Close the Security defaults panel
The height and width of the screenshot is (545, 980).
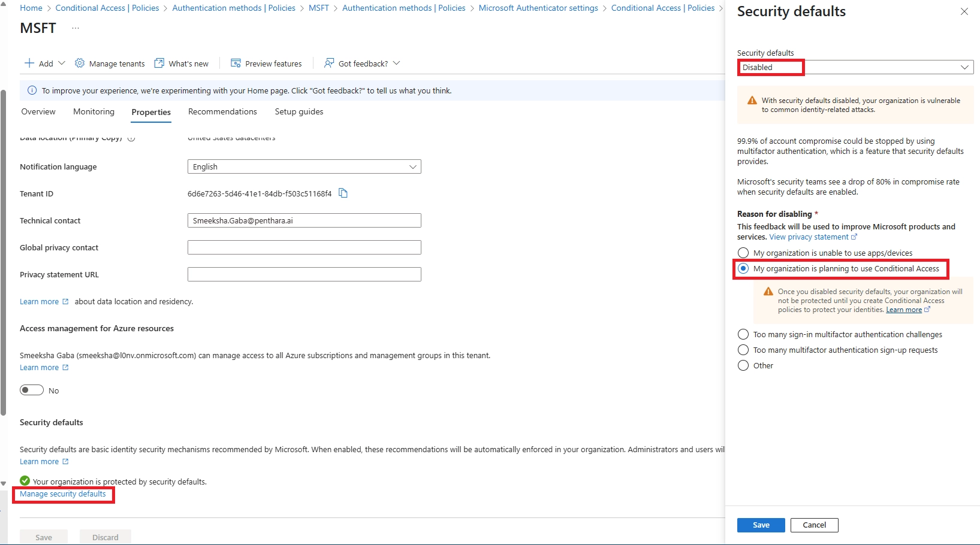coord(964,11)
